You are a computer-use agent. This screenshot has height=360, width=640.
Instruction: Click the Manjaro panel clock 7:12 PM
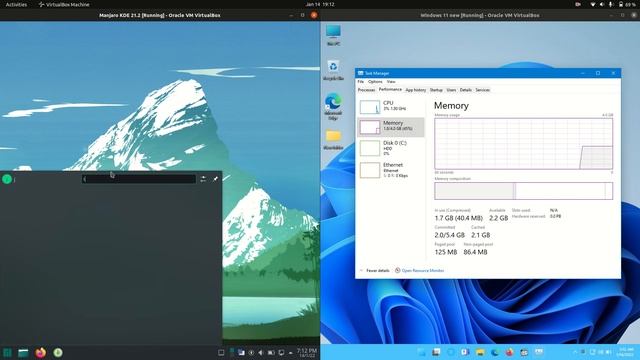[x=307, y=352]
